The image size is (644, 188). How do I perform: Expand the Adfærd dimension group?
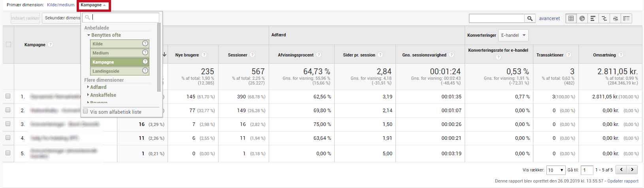pyautogui.click(x=98, y=87)
